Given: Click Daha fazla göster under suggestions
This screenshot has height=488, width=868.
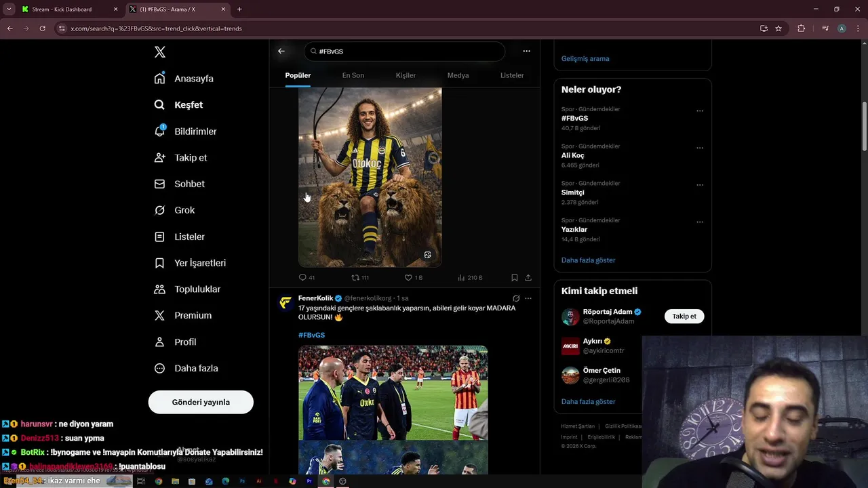Looking at the screenshot, I should 588,402.
